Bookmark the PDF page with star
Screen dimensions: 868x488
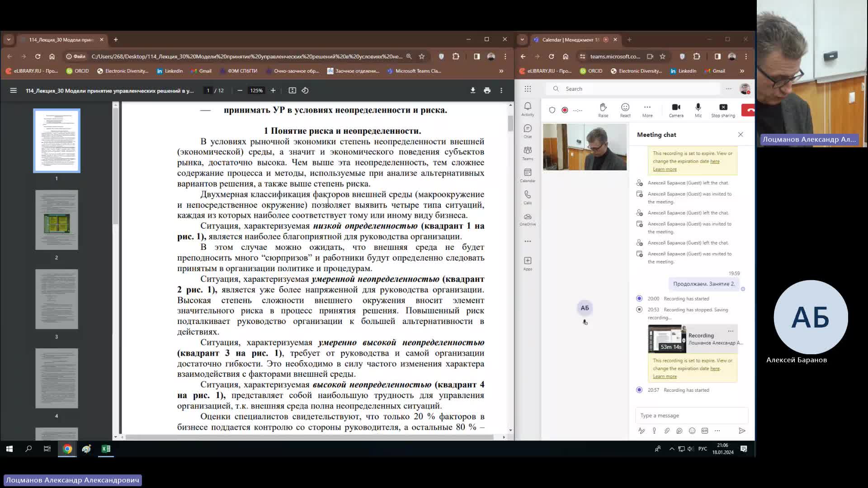pyautogui.click(x=422, y=56)
